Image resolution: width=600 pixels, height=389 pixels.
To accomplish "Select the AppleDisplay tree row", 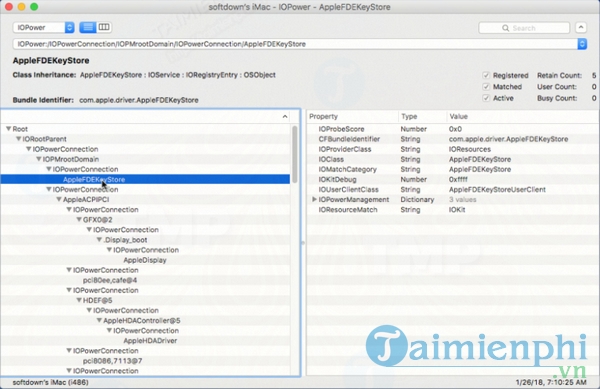I will [145, 260].
